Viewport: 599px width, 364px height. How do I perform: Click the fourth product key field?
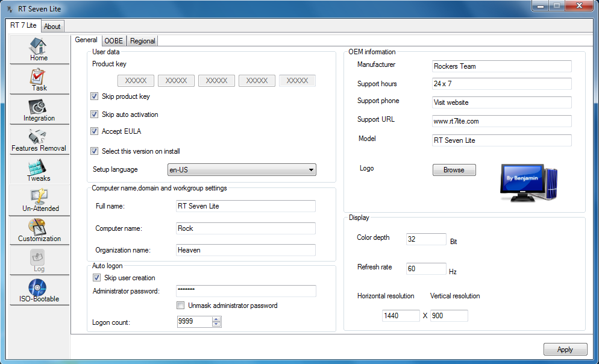coord(257,81)
